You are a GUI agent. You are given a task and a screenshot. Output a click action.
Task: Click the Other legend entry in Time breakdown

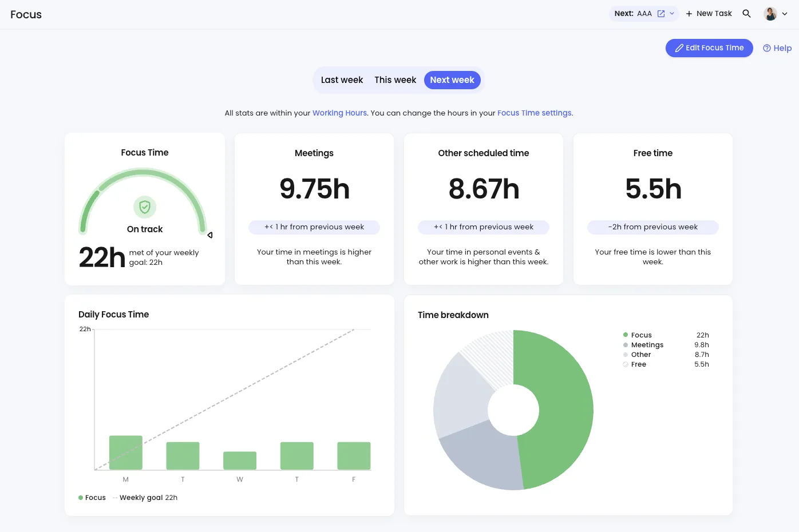[666, 355]
